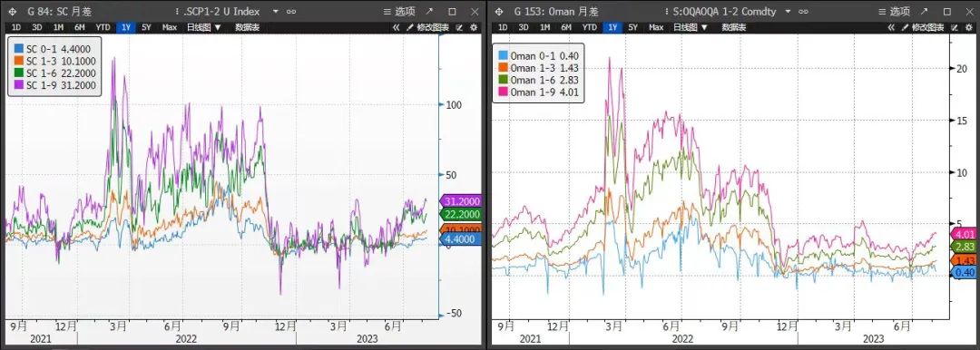Click the blue SC 0-1 legend swatch
This screenshot has width=980, height=350.
(18, 48)
